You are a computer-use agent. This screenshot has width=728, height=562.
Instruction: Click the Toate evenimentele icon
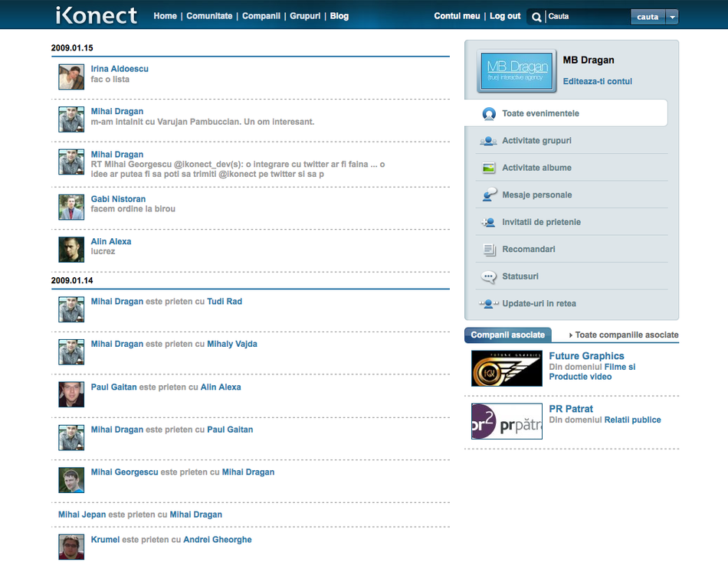click(489, 113)
